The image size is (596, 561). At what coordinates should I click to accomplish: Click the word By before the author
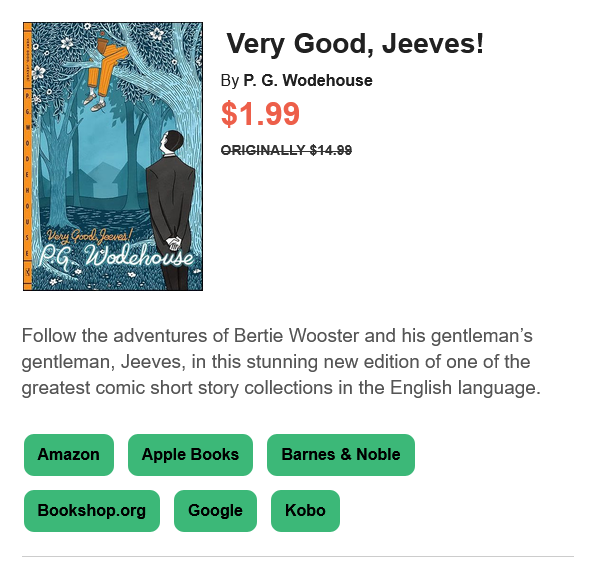point(230,81)
